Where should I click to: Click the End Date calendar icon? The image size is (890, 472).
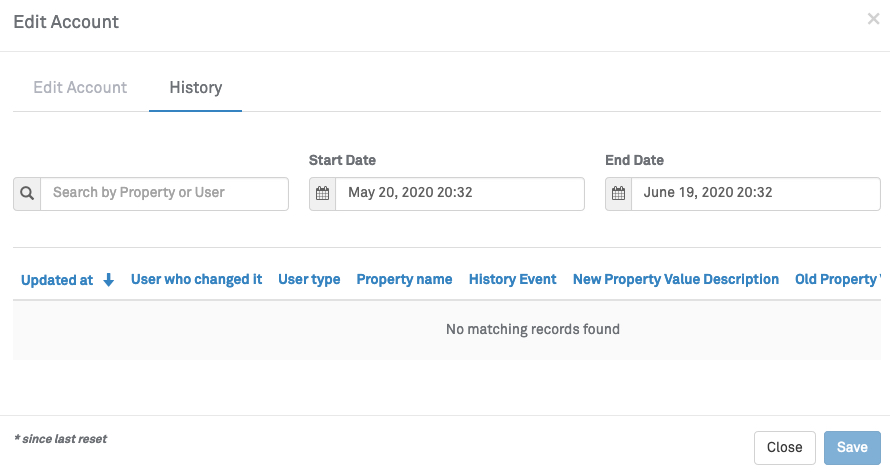point(618,194)
